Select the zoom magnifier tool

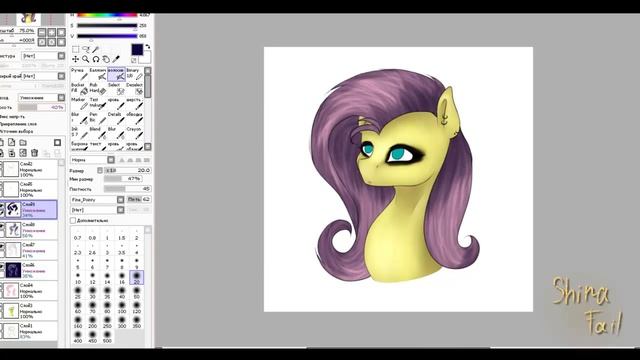point(86,59)
